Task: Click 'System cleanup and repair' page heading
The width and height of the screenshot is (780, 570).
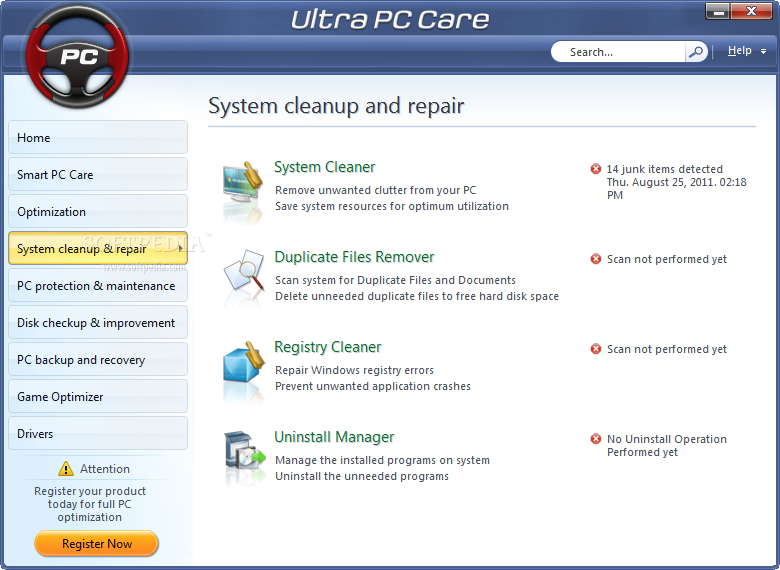Action: click(x=336, y=106)
